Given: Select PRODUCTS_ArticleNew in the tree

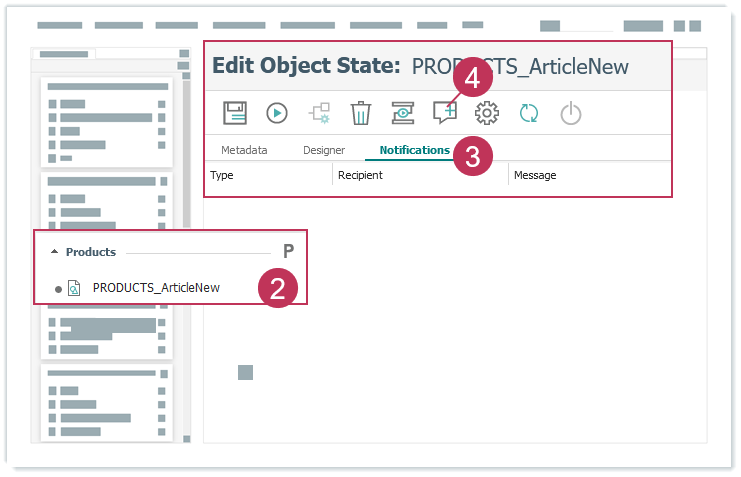Looking at the screenshot, I should click(x=156, y=288).
